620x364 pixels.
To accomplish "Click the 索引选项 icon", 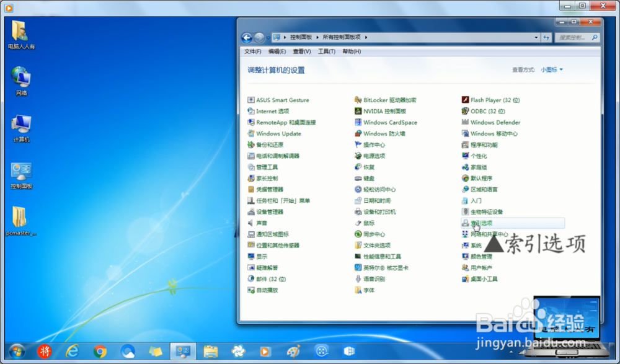I will 465,223.
